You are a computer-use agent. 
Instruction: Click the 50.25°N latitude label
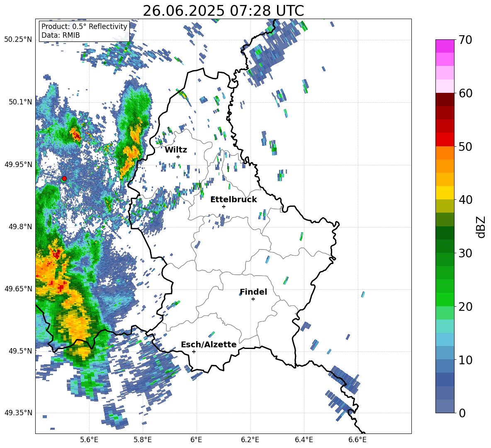point(18,40)
